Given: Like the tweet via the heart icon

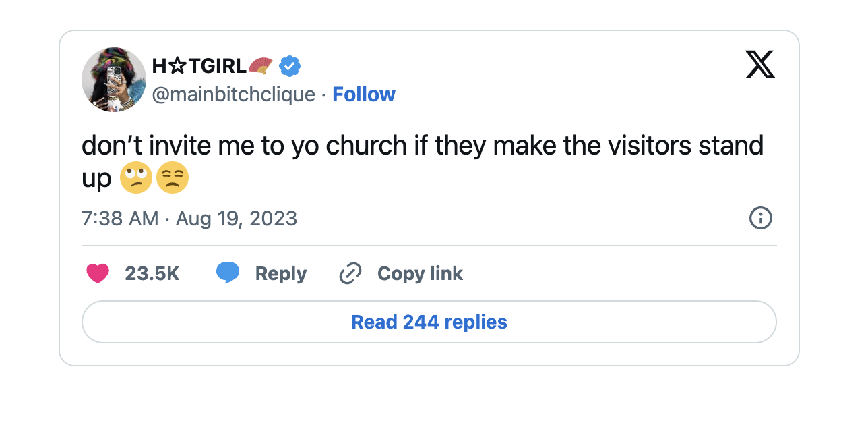Looking at the screenshot, I should pyautogui.click(x=98, y=273).
